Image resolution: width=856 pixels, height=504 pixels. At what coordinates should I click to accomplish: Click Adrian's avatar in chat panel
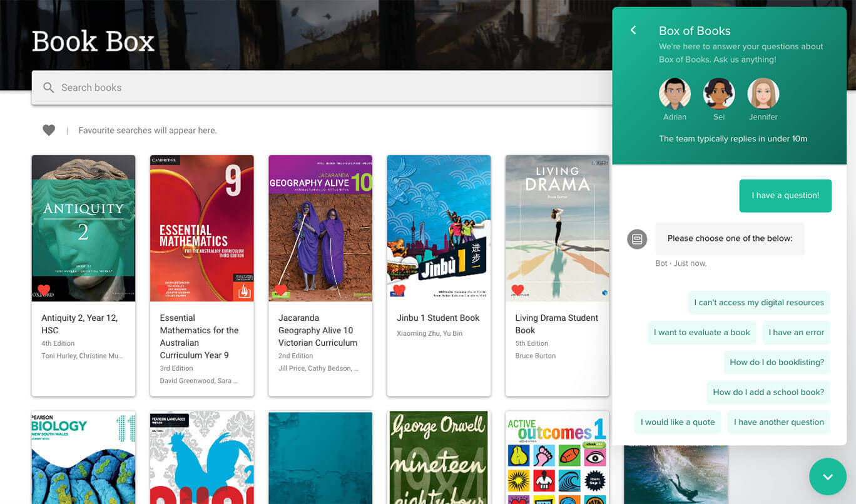[675, 94]
